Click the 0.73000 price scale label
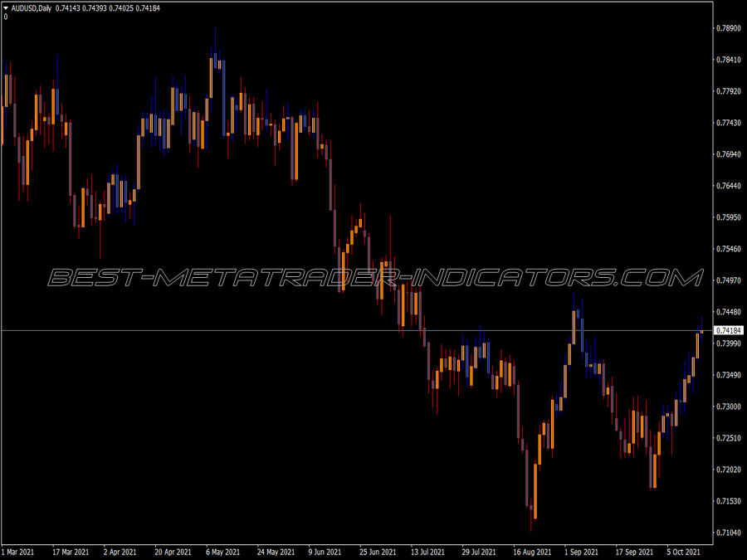 click(729, 407)
